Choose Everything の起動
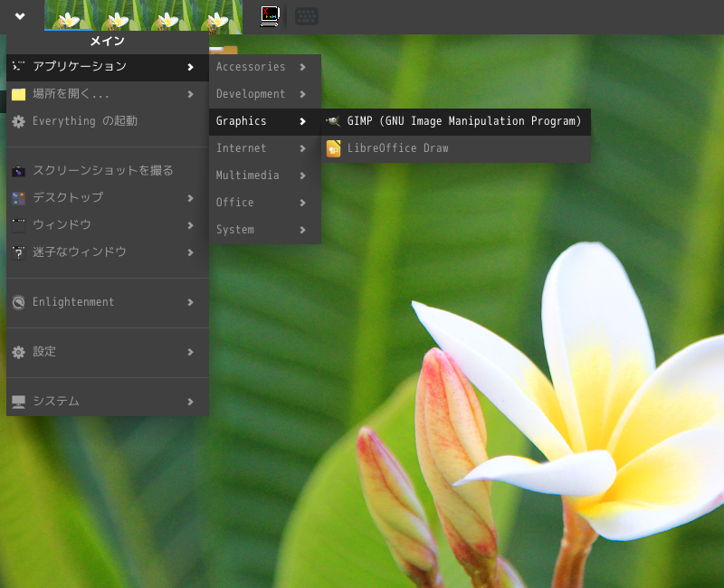Image resolution: width=724 pixels, height=588 pixels. 108,121
